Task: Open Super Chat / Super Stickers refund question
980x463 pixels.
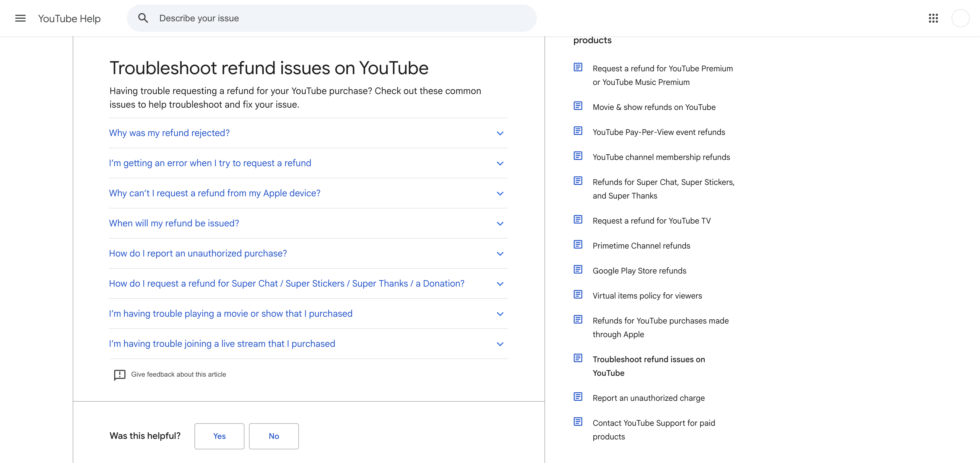Action: (x=308, y=283)
